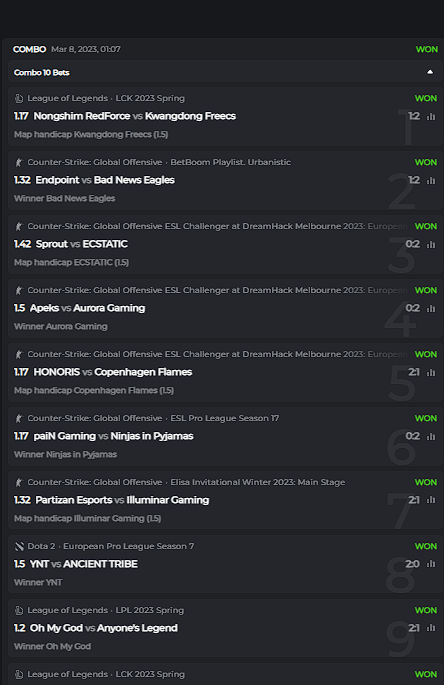Open YNT vs ANCIENT TRIBE match
Image resolution: width=444 pixels, height=685 pixels.
click(83, 564)
